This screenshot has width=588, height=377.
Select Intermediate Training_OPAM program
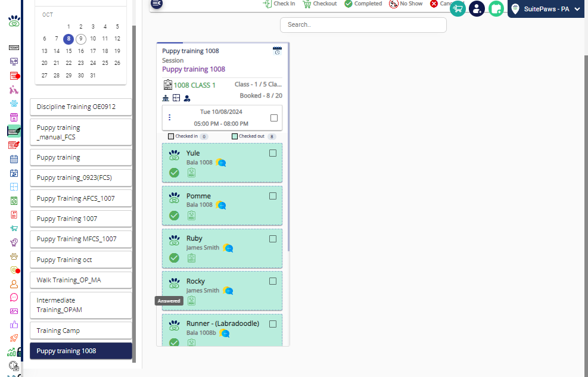pos(81,305)
